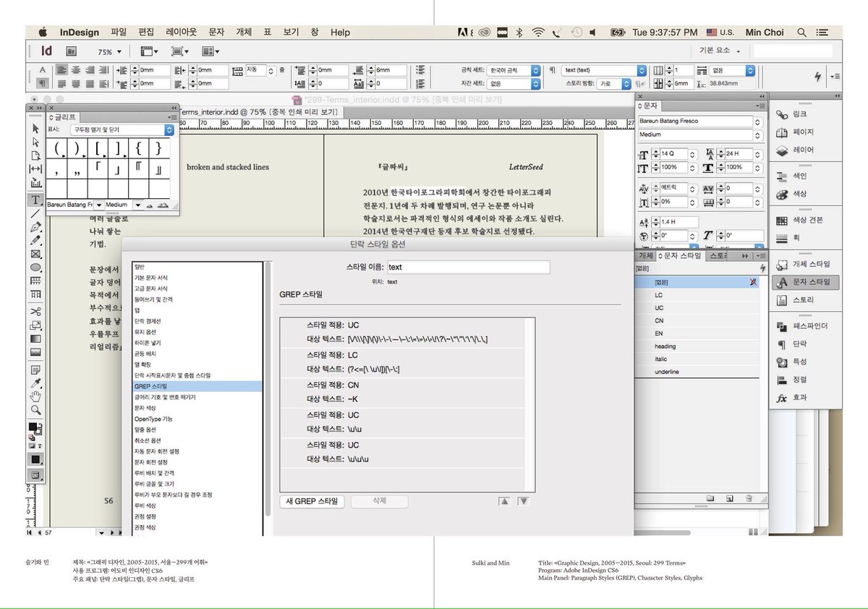Click the quick apply lightning icon
This screenshot has height=609, width=868.
818,76
